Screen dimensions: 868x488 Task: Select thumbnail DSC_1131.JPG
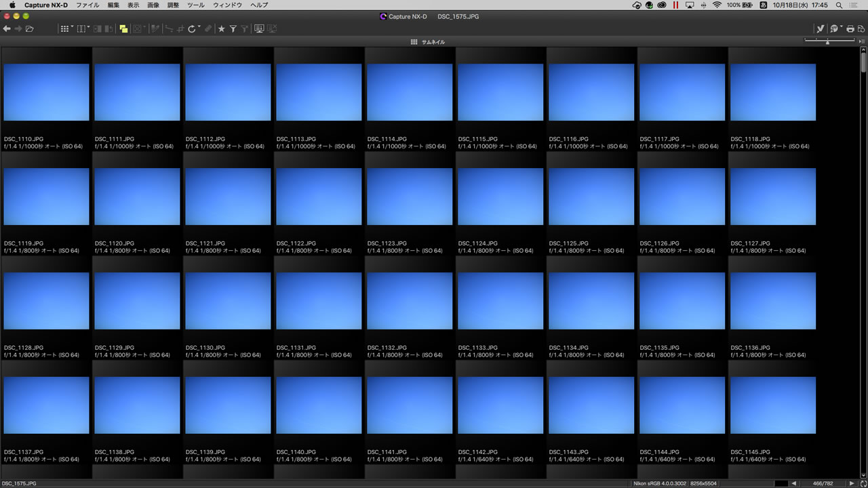pos(319,301)
